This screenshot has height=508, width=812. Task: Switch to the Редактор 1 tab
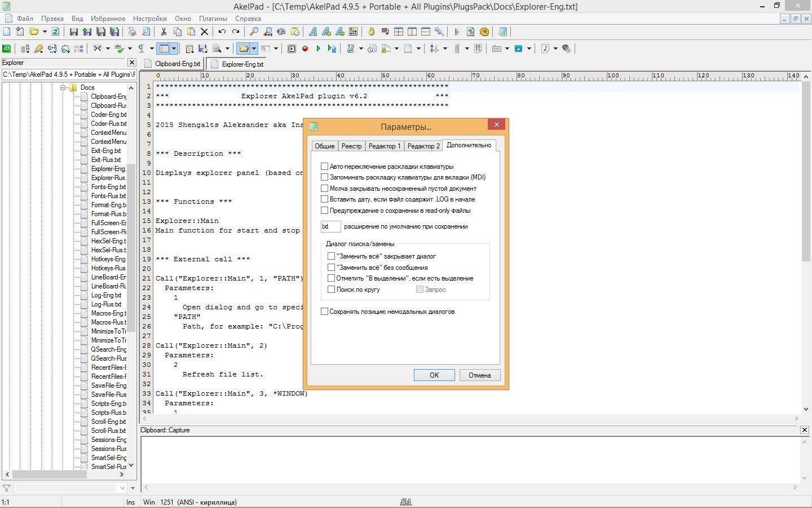coord(385,146)
